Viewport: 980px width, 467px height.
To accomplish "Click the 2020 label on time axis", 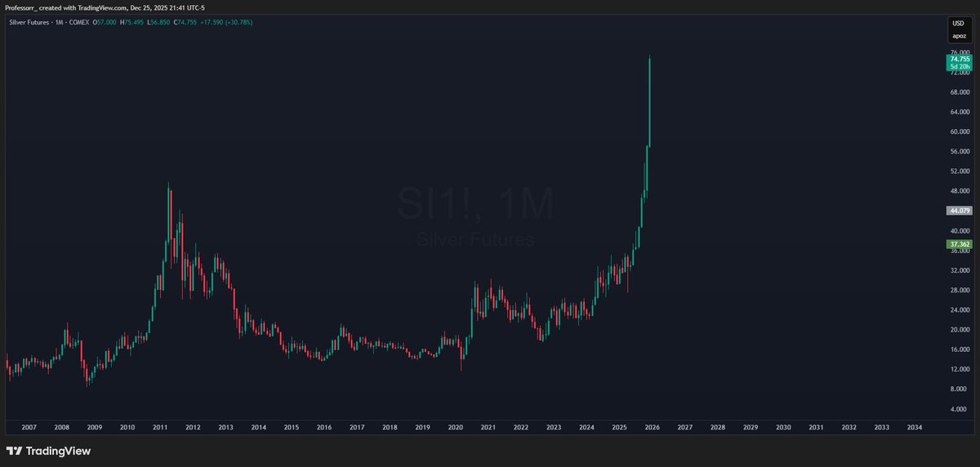I will [x=456, y=427].
